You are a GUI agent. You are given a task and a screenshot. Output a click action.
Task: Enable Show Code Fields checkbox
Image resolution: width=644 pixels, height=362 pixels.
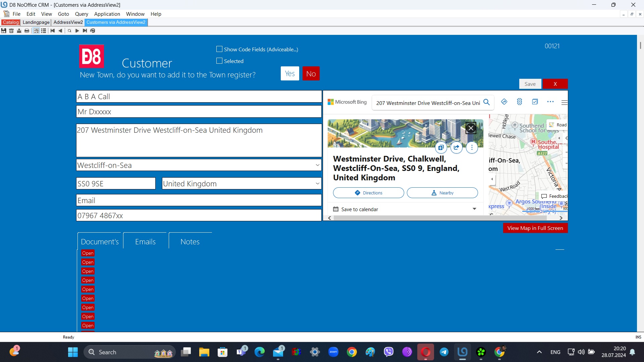(x=219, y=49)
